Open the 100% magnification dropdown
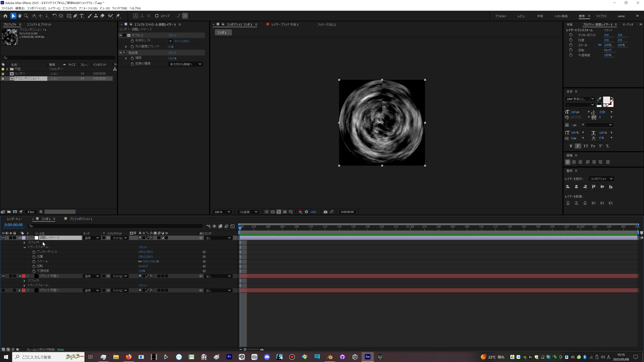The width and height of the screenshot is (644, 362). pyautogui.click(x=222, y=212)
